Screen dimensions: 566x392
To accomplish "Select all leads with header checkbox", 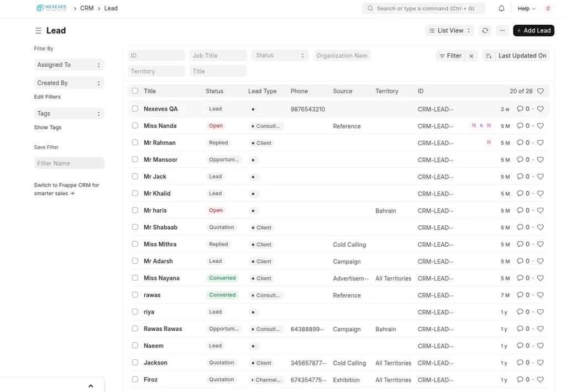I will click(x=135, y=91).
